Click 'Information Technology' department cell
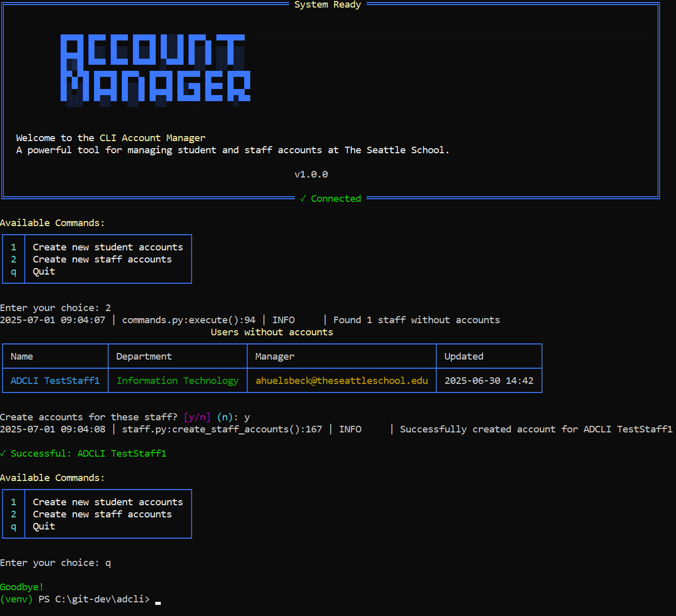 pyautogui.click(x=177, y=381)
